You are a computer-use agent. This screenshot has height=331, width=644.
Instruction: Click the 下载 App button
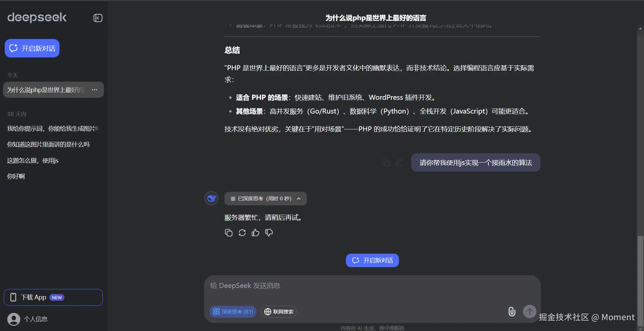click(x=53, y=297)
